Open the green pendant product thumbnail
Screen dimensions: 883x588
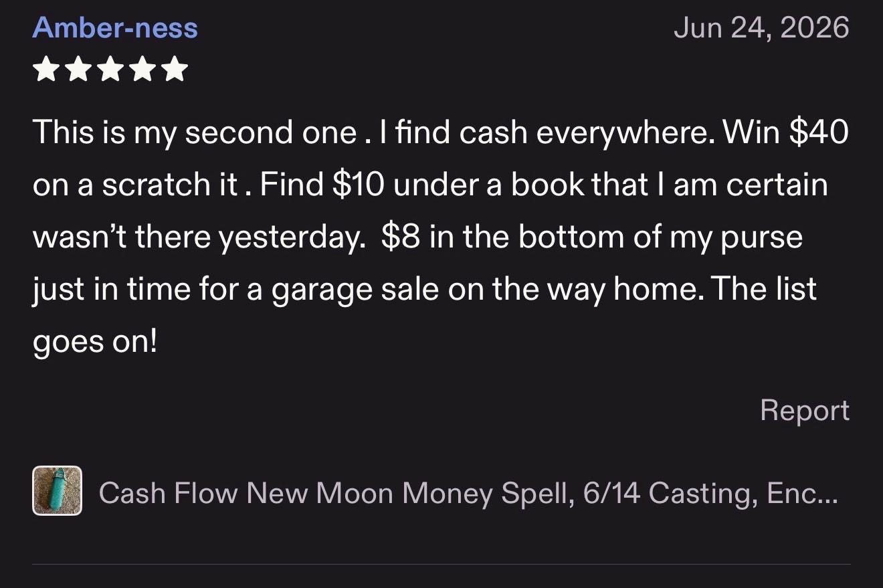[x=57, y=490]
